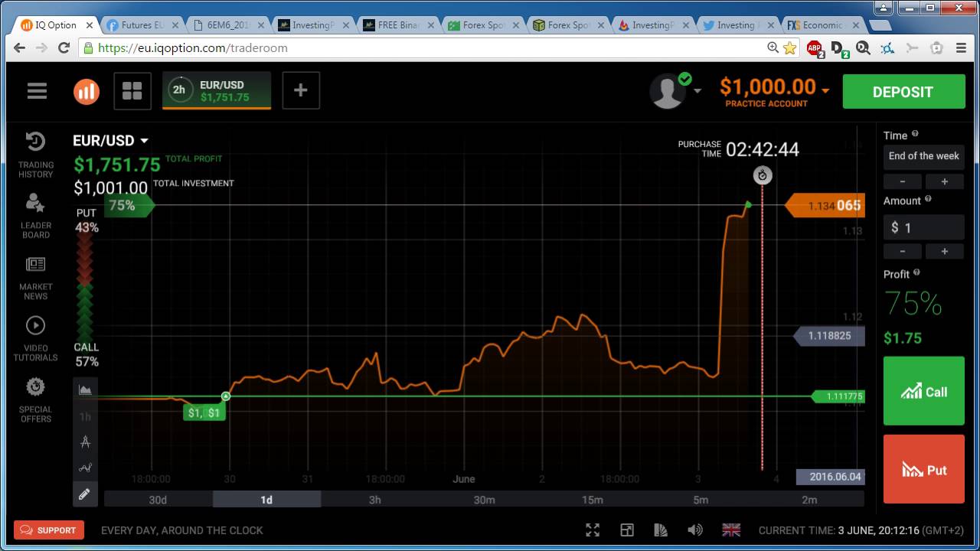980x551 pixels.
Task: Click the zoom magnifier in the address bar
Action: click(x=773, y=47)
